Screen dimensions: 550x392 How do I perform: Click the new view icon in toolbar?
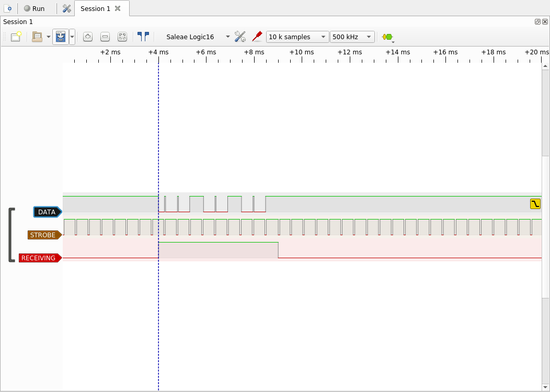point(16,37)
